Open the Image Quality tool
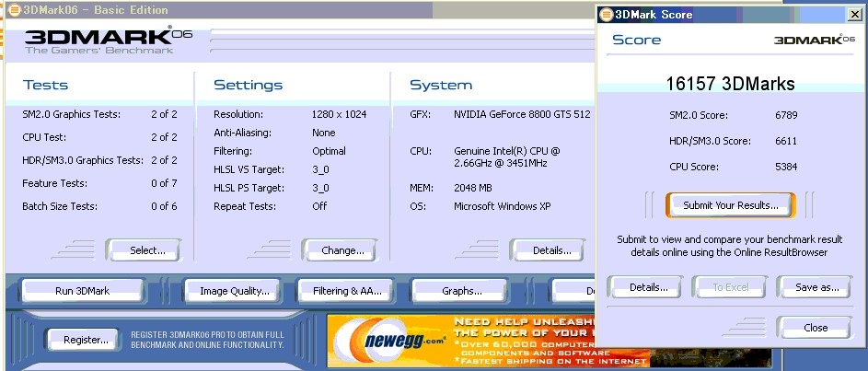This screenshot has width=868, height=371. click(235, 291)
